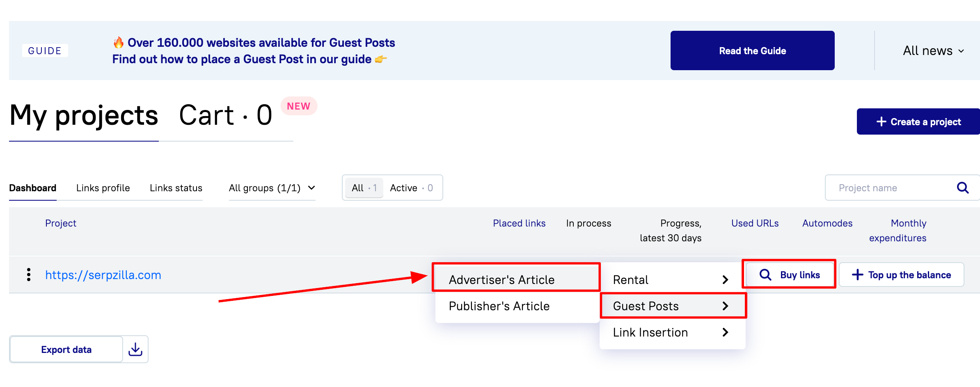Select Advertiser's Article menu entry
This screenshot has height=387, width=980.
pos(517,279)
